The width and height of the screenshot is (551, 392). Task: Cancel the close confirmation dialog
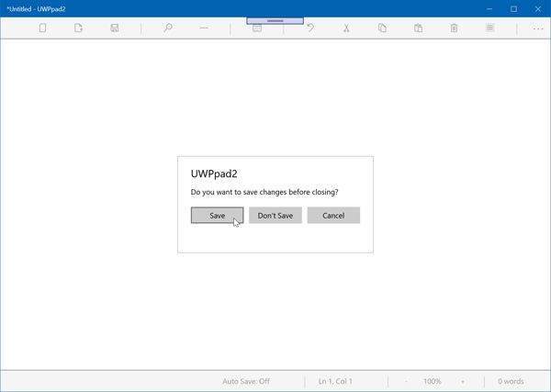pos(333,216)
